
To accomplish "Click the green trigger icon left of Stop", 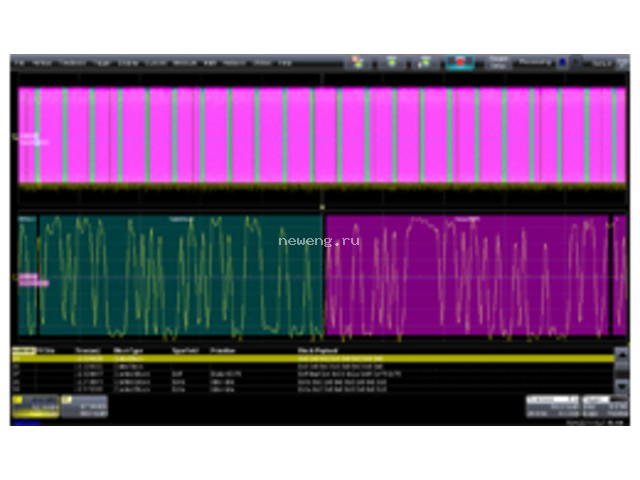I will pyautogui.click(x=424, y=62).
